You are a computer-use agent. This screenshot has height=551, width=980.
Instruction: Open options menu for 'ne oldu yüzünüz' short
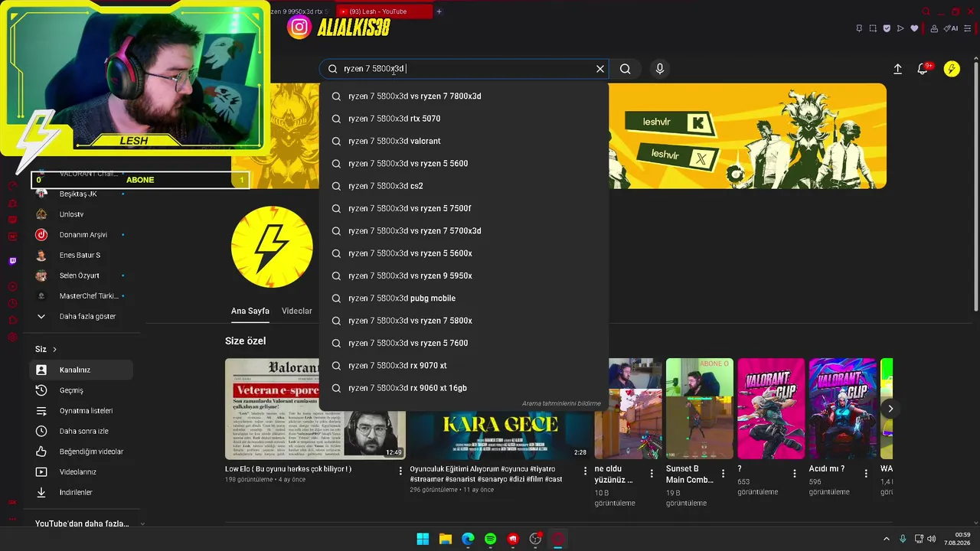(x=652, y=474)
